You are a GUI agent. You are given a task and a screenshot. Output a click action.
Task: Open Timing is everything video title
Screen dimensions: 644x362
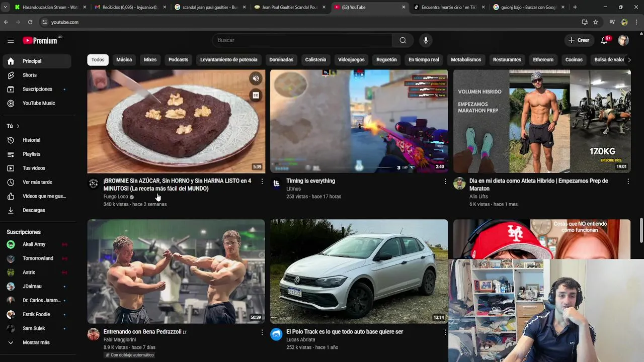coord(310,181)
